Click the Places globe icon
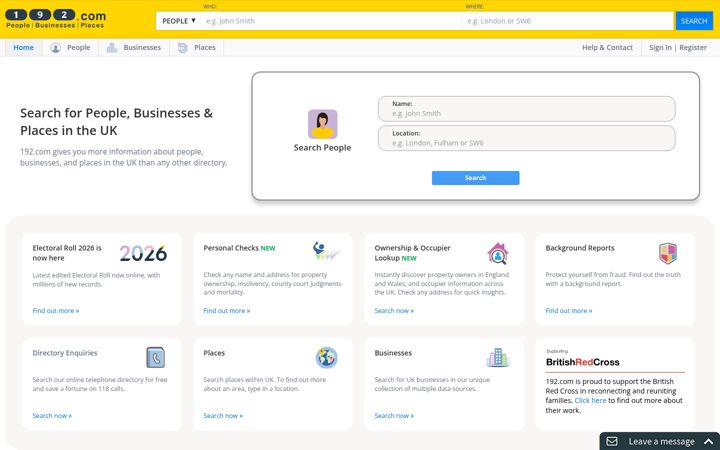The height and width of the screenshot is (450, 720). [326, 358]
